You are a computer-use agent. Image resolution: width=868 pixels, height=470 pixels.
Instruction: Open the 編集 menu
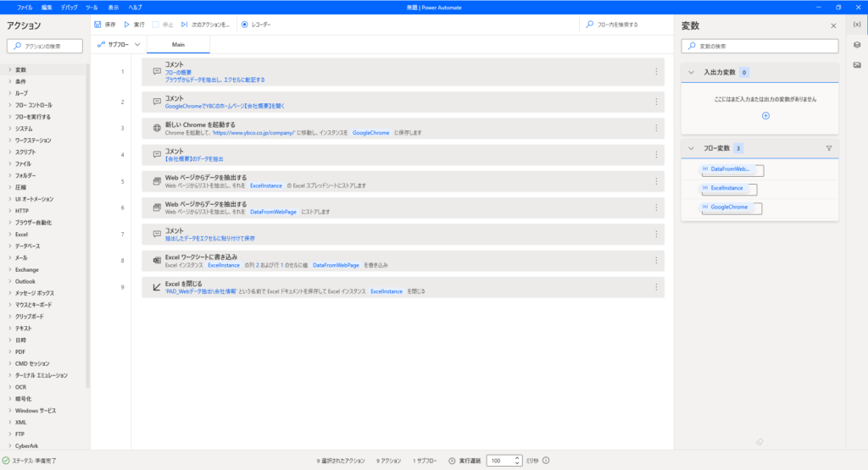click(x=47, y=8)
